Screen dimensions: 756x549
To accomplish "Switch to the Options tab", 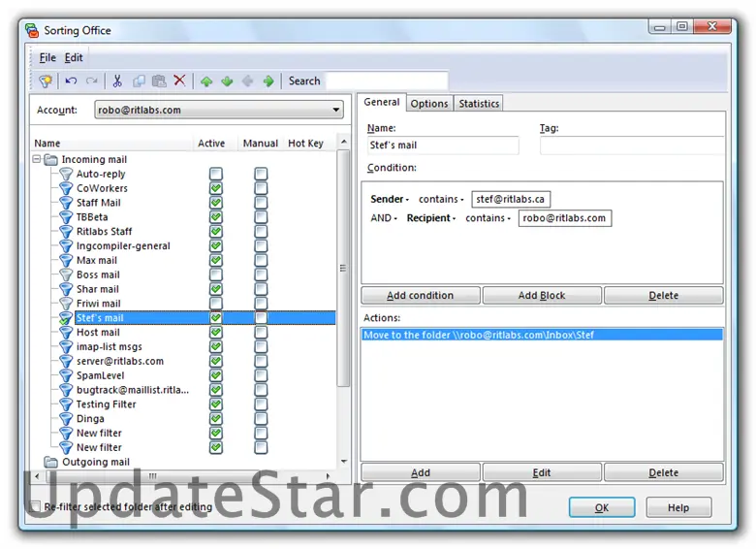I will point(429,104).
